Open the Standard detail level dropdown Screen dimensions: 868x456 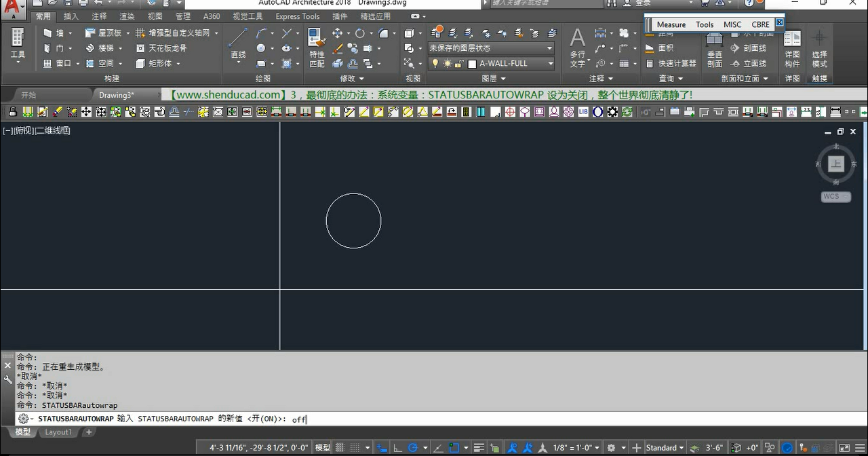coord(665,448)
